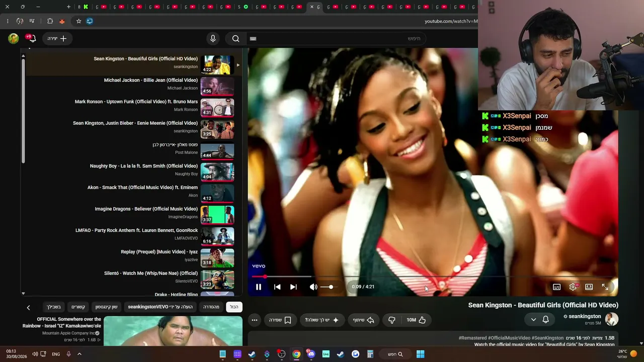
Task: Open the three-dot more actions menu
Action: pos(255,320)
